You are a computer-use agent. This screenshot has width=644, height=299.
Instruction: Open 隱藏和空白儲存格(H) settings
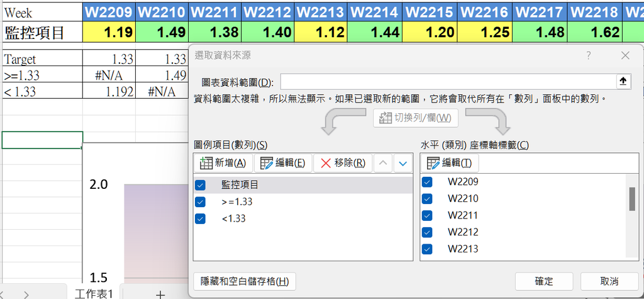(245, 282)
